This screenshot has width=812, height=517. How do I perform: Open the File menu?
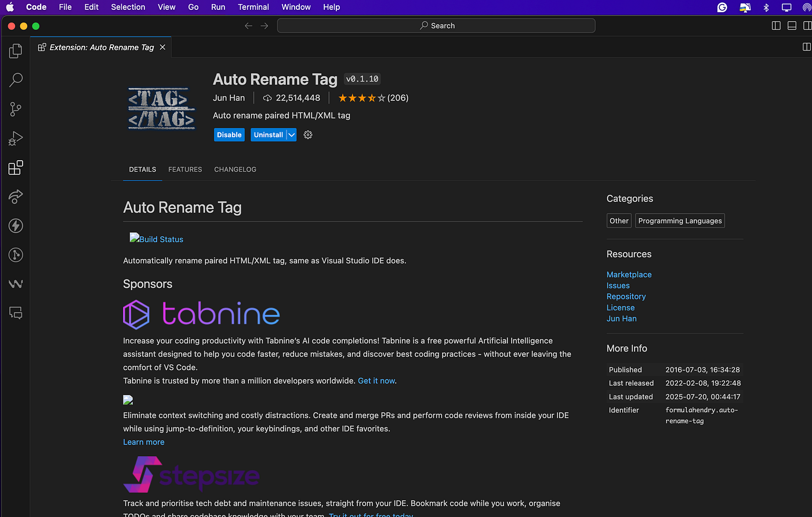[x=66, y=7]
